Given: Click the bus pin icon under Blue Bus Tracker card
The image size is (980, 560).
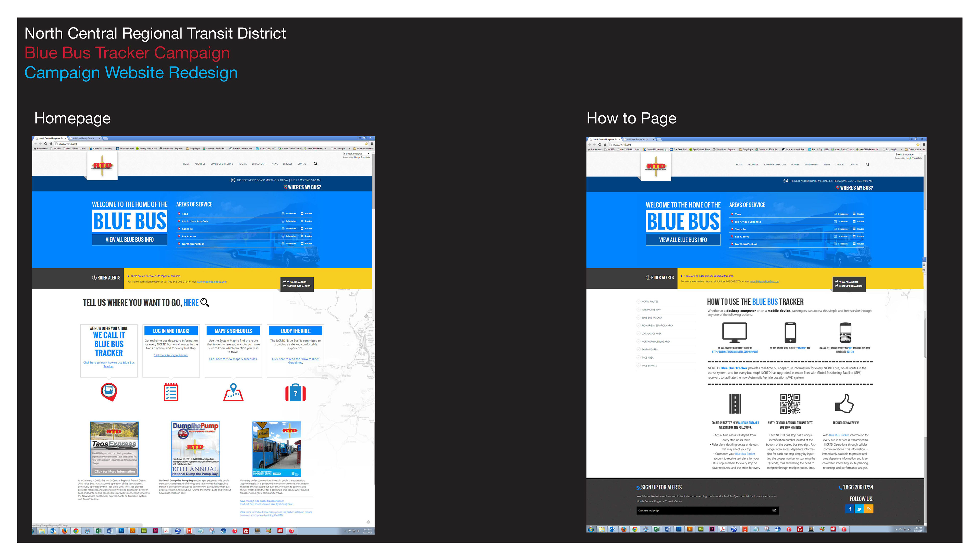Looking at the screenshot, I should tap(109, 392).
